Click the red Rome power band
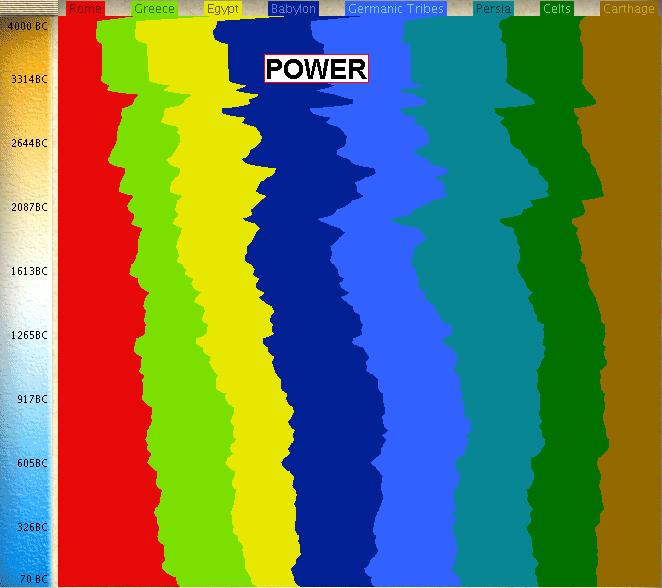The image size is (662, 588). (95, 300)
